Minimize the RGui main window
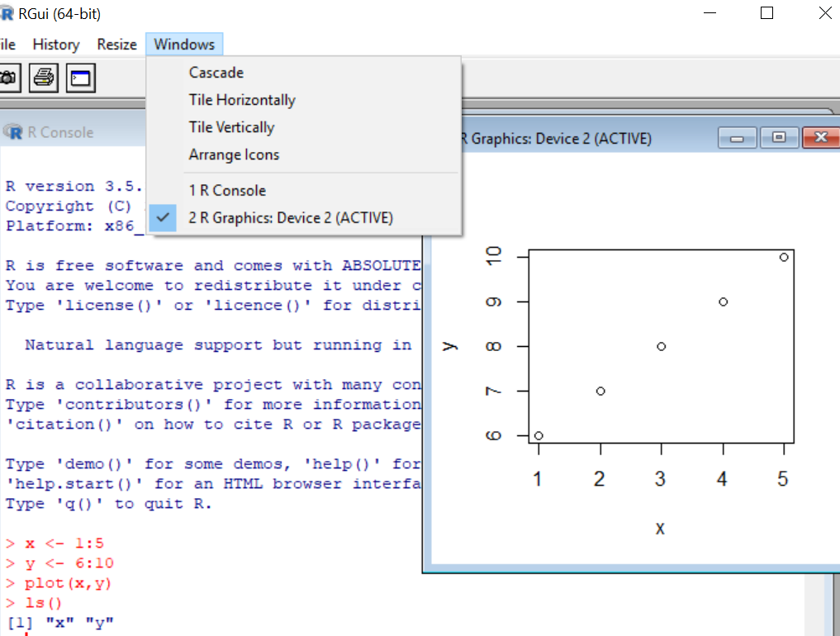Image resolution: width=840 pixels, height=636 pixels. [x=709, y=13]
